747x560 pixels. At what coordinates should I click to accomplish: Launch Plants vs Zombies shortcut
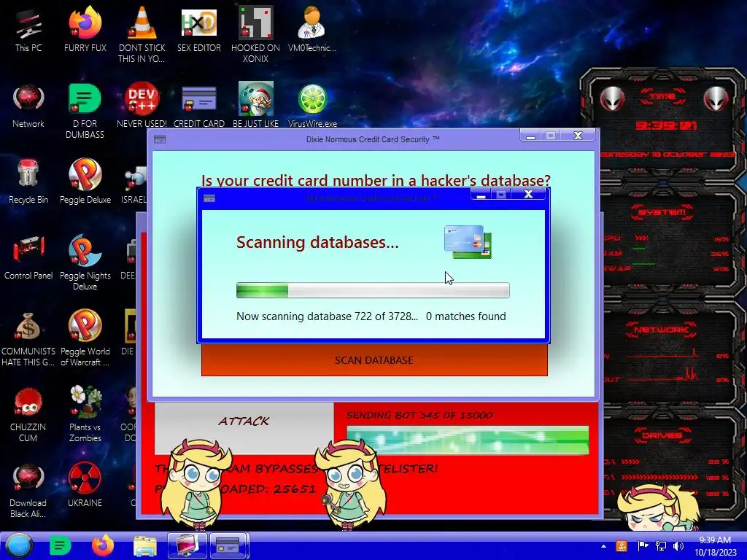coord(85,414)
